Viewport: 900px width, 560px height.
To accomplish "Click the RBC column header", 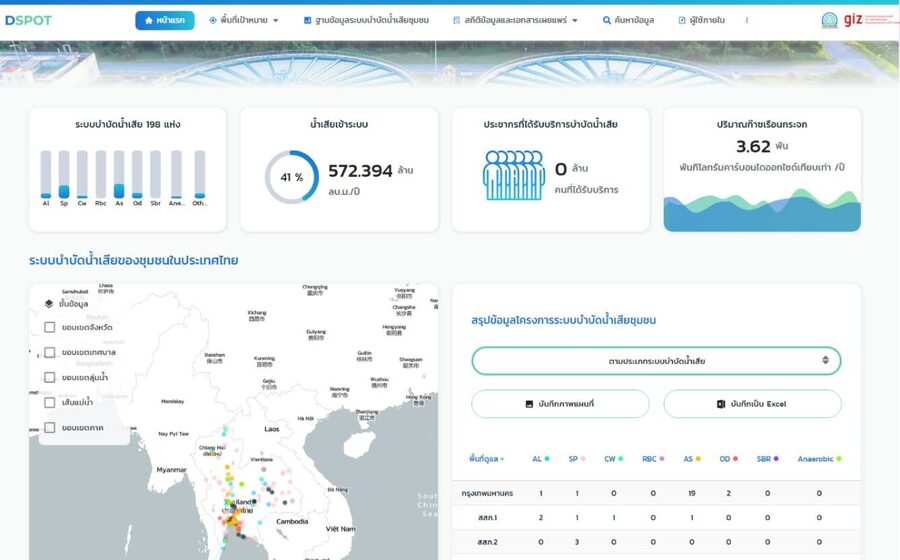I will point(653,459).
